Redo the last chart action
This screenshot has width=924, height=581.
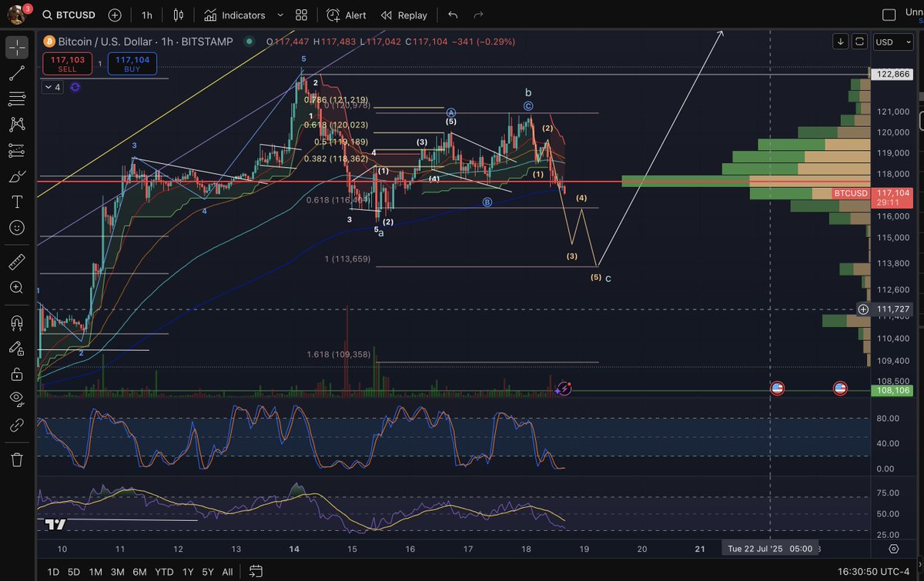(479, 15)
